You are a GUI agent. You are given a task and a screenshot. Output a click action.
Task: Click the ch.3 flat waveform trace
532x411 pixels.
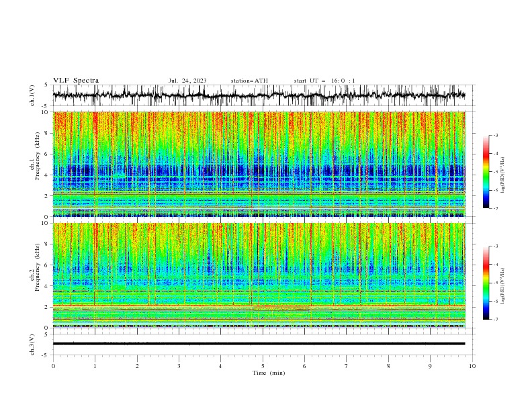259,344
